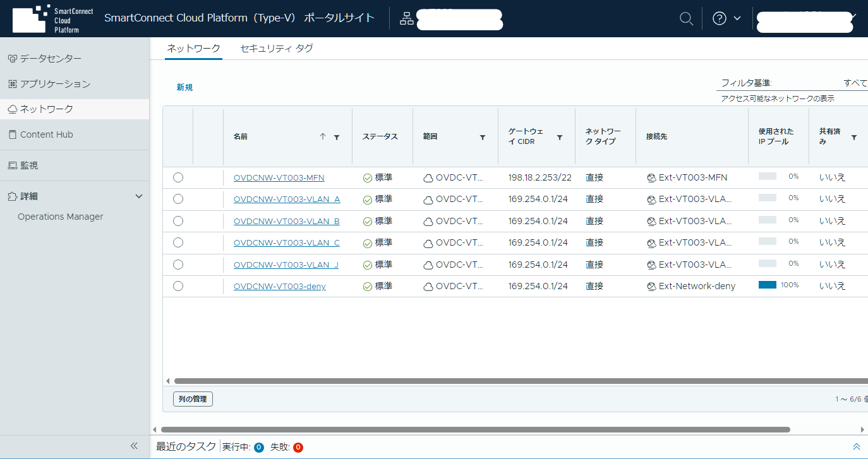
Task: Click the 列の管理 button
Action: [x=193, y=399]
